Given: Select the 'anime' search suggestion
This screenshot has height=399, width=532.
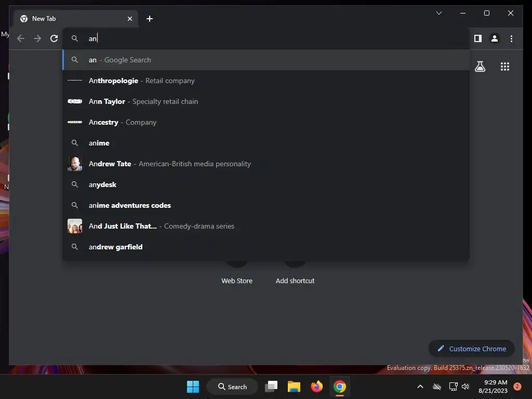Looking at the screenshot, I should [x=267, y=143].
